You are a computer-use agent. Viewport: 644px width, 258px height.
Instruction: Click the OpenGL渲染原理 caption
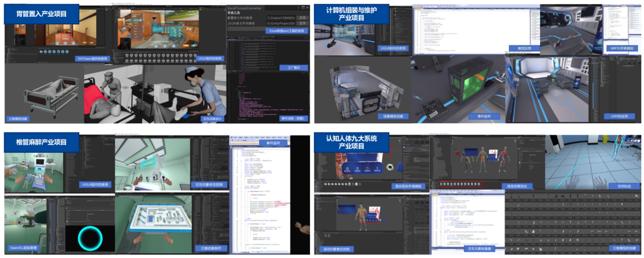click(23, 248)
